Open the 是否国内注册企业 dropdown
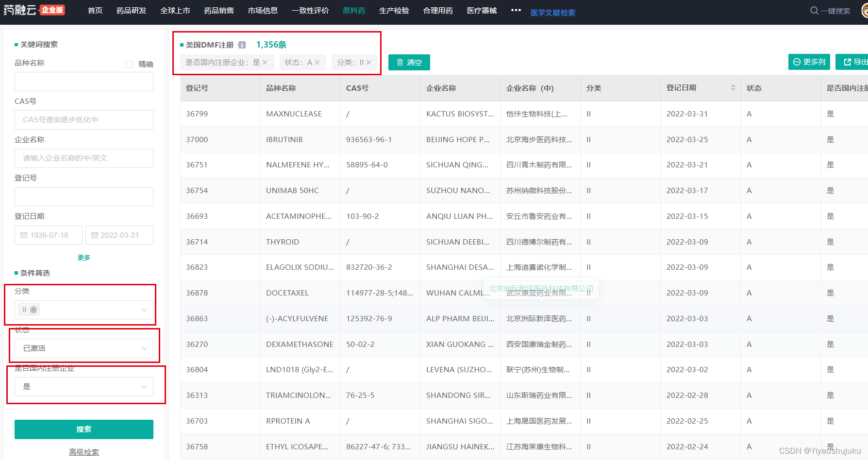 (84, 386)
